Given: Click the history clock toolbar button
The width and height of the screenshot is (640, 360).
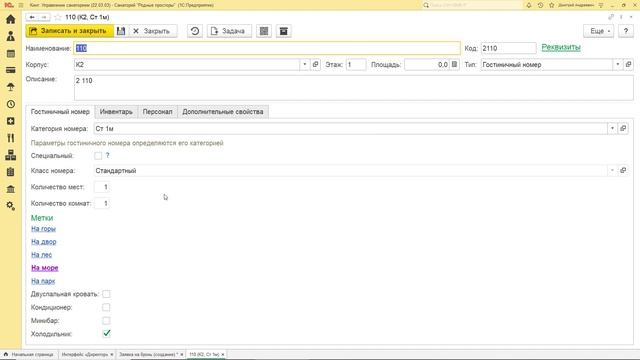Looking at the screenshot, I should 195,31.
